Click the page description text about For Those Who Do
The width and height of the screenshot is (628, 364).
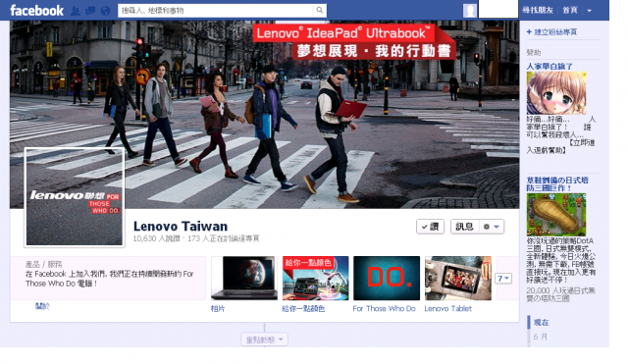tap(109, 279)
